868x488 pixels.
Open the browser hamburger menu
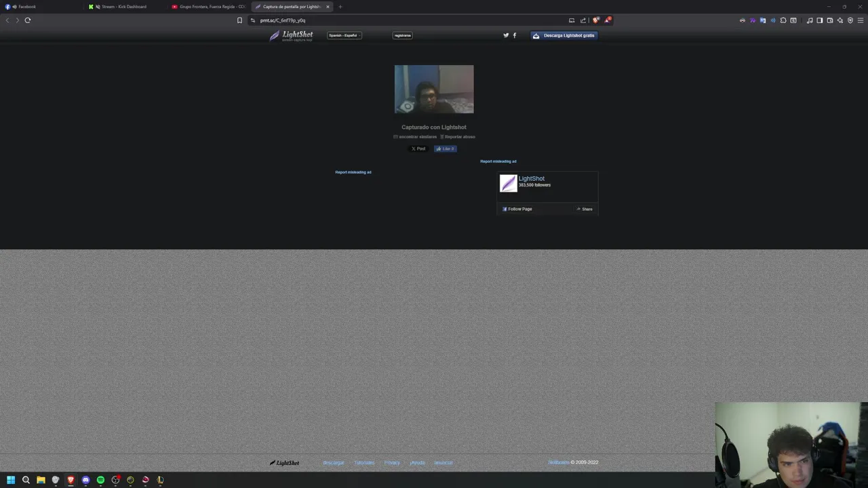point(860,20)
